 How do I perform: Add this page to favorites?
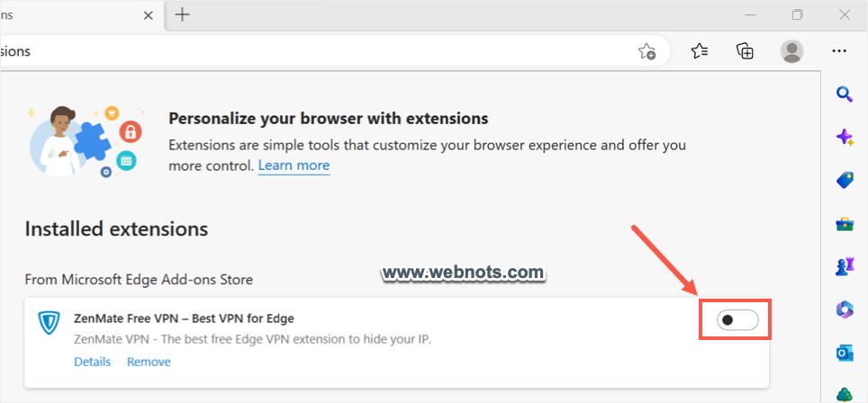(x=646, y=51)
